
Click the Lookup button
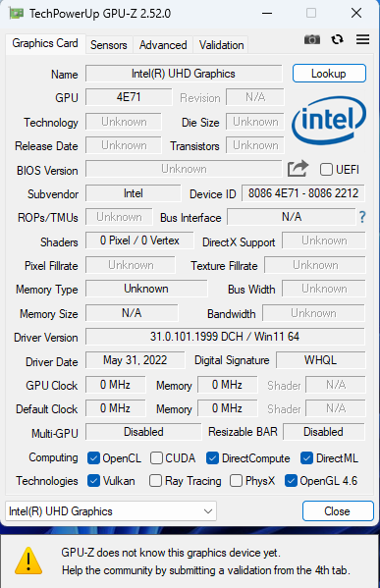click(329, 74)
